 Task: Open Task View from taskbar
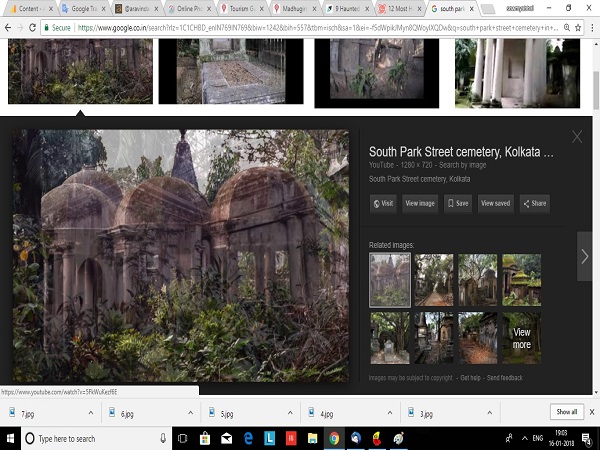point(183,439)
